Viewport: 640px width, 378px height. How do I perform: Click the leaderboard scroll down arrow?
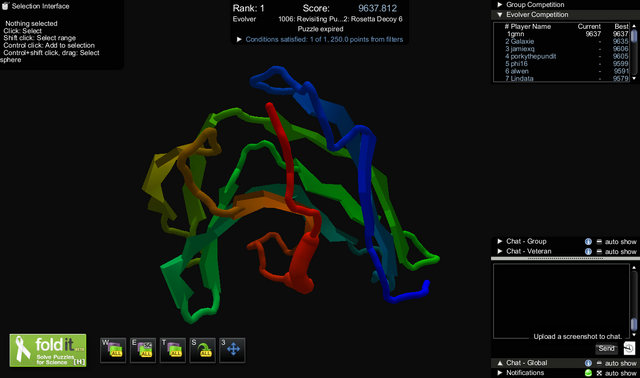tap(634, 78)
